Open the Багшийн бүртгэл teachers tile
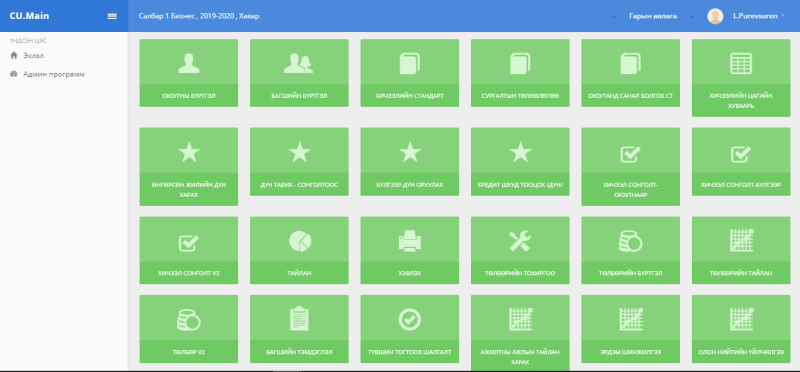The height and width of the screenshot is (372, 800). [299, 73]
